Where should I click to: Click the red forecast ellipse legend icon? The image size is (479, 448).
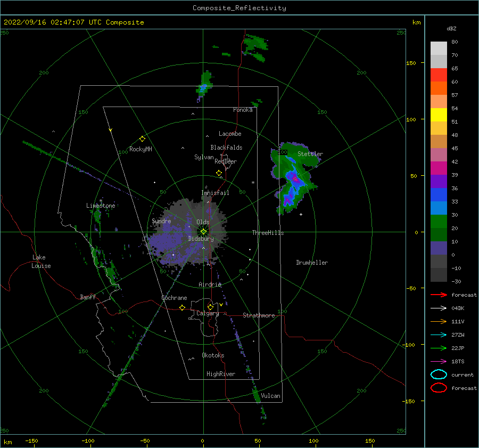(439, 388)
